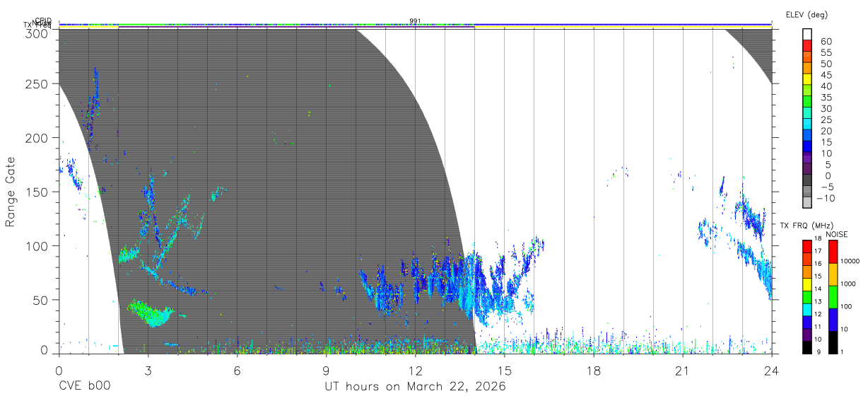
Task: Click the 'ELEV (deg)' legend title
Action: tap(807, 15)
